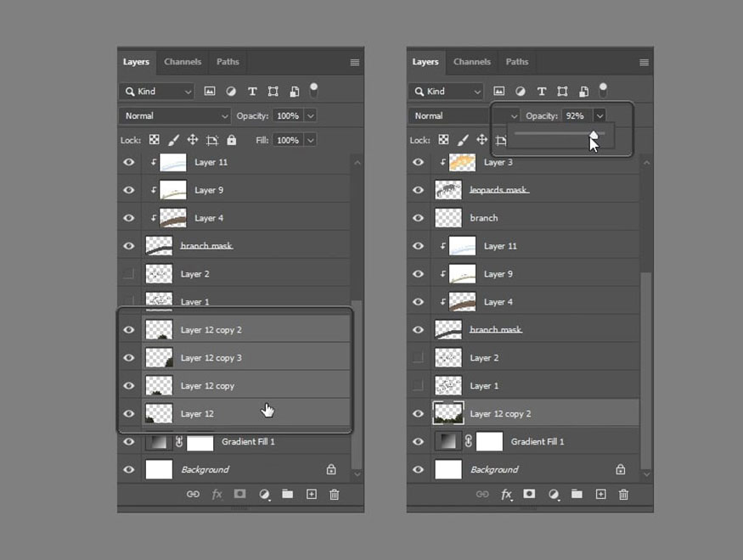The width and height of the screenshot is (743, 560).
Task: Click lock all padlock icon in left panel
Action: [x=231, y=140]
